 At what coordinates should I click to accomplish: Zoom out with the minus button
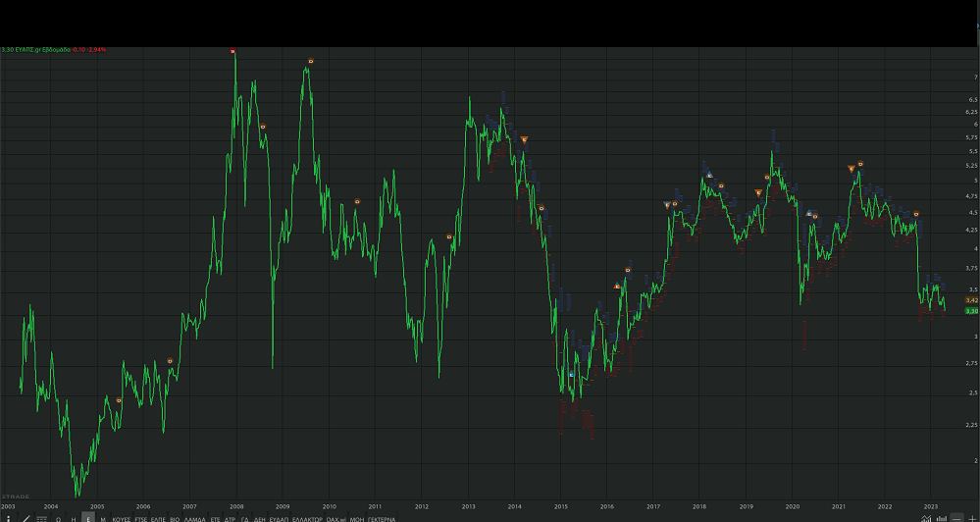coord(956,518)
